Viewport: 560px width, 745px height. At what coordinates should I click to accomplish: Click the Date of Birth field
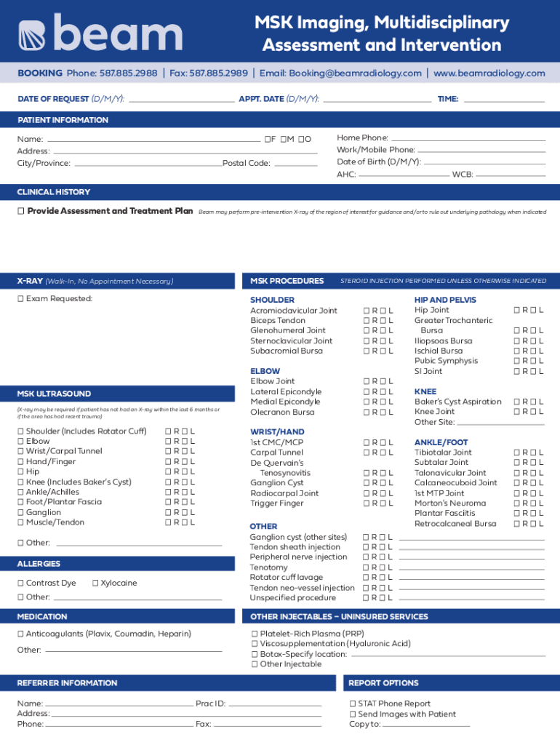point(484,161)
